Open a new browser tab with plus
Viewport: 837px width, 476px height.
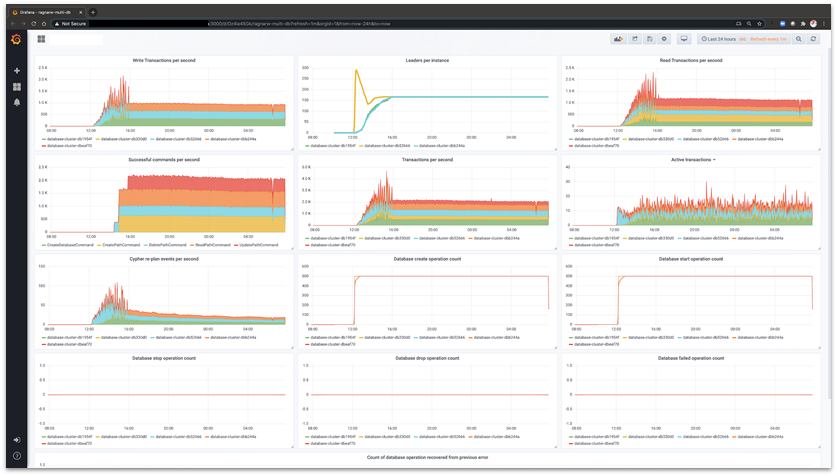coord(93,12)
